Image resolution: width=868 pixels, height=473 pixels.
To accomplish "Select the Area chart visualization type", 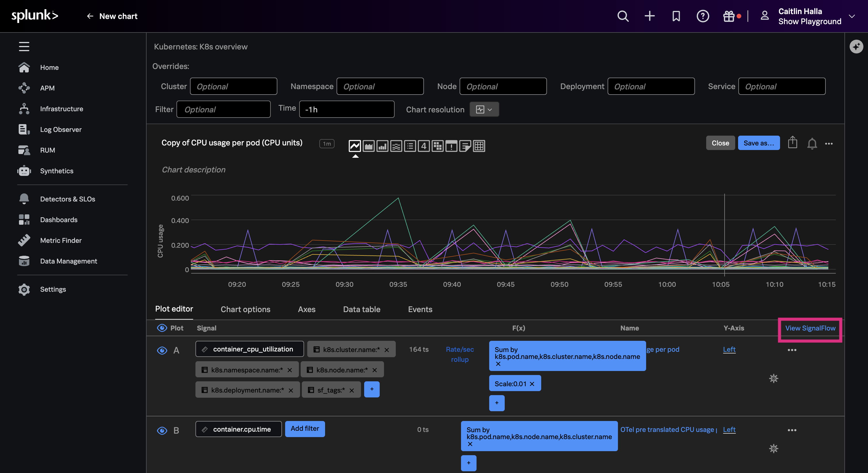I will pos(369,146).
